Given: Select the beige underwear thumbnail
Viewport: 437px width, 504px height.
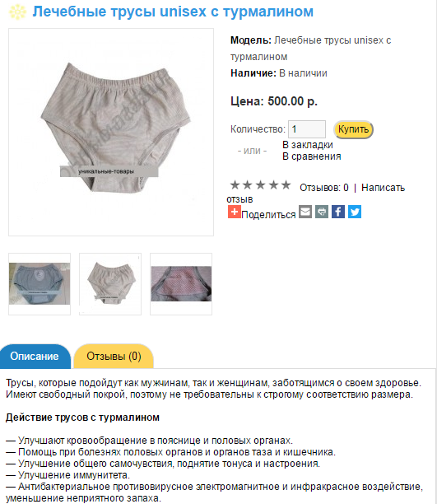Looking at the screenshot, I should point(110,284).
